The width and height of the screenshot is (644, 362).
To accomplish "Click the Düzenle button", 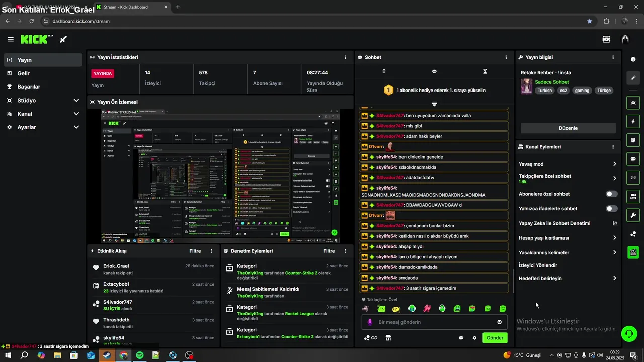I will (568, 128).
